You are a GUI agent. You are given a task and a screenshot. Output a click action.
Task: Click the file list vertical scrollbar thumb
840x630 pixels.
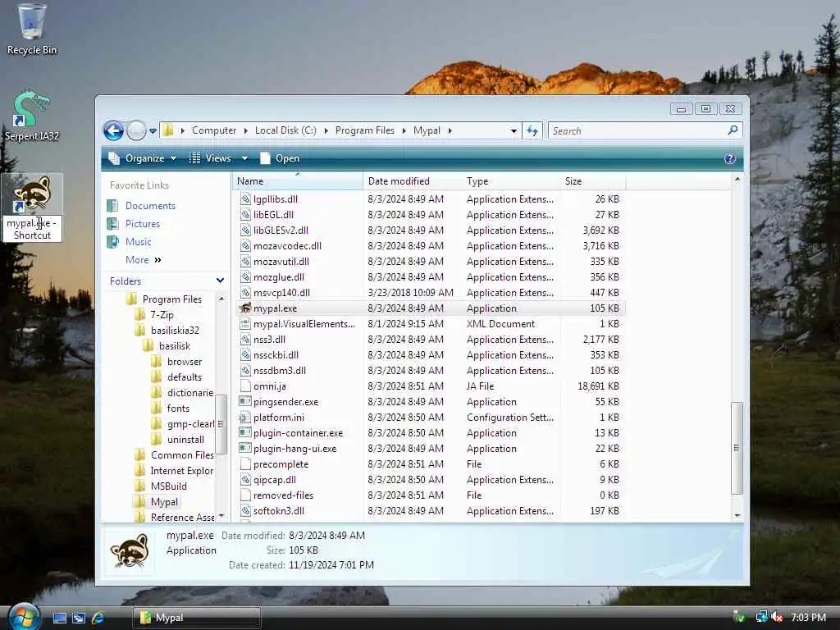point(737,448)
